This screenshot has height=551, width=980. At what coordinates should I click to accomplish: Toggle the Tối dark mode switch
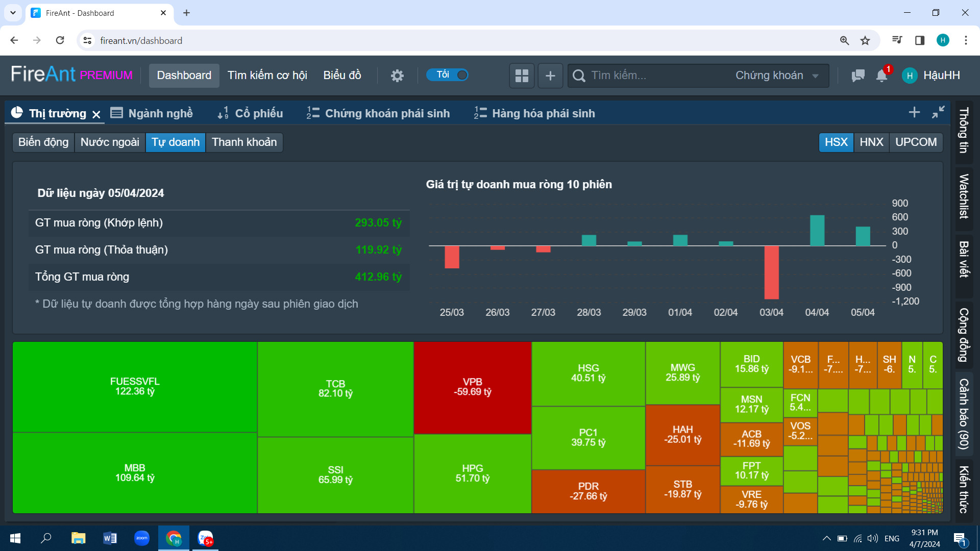[448, 75]
